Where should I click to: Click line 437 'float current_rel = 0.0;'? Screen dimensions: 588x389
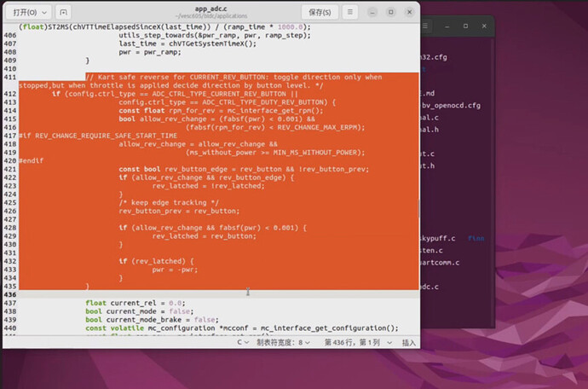pyautogui.click(x=135, y=303)
